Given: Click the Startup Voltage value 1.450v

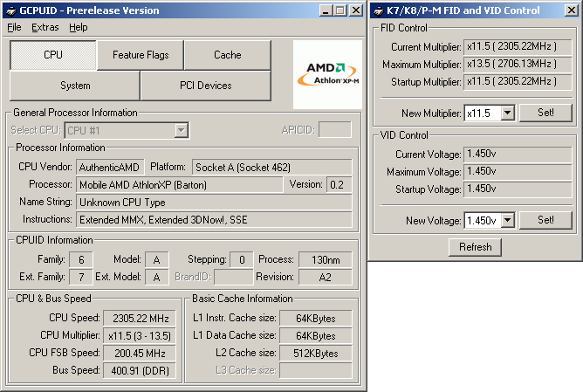Looking at the screenshot, I should coord(518,189).
